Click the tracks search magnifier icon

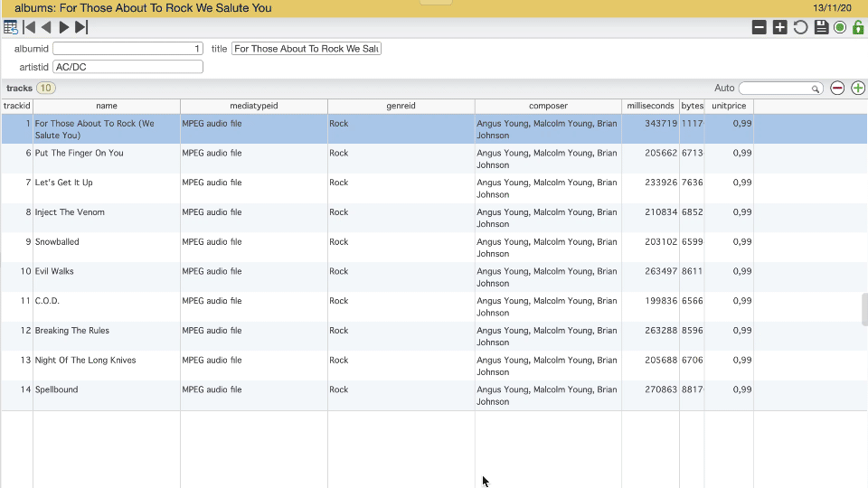click(x=816, y=89)
